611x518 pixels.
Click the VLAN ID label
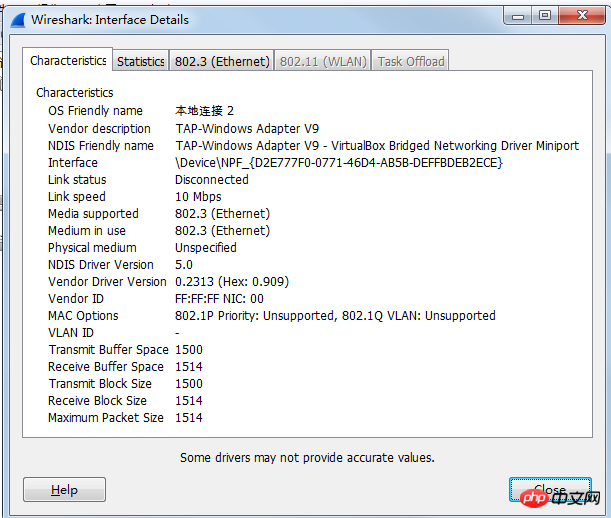click(71, 333)
